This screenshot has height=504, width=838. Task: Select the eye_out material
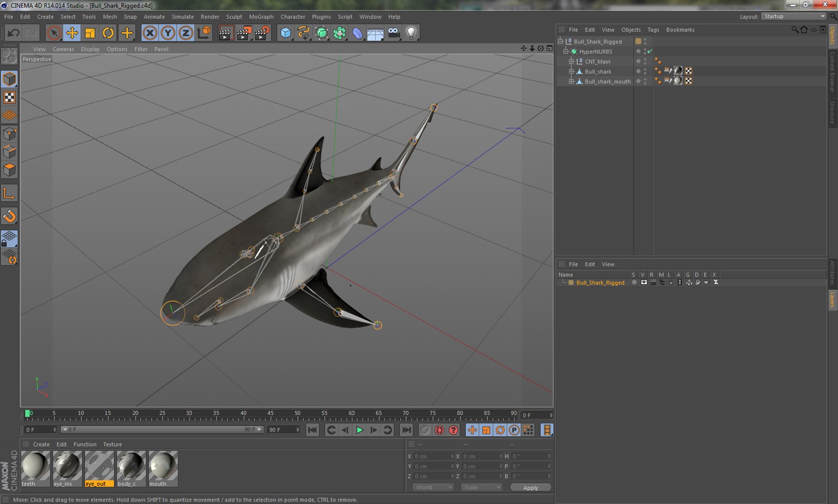(x=99, y=469)
